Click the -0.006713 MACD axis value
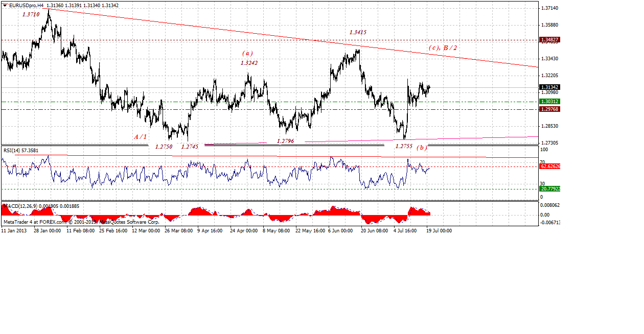 551,223
